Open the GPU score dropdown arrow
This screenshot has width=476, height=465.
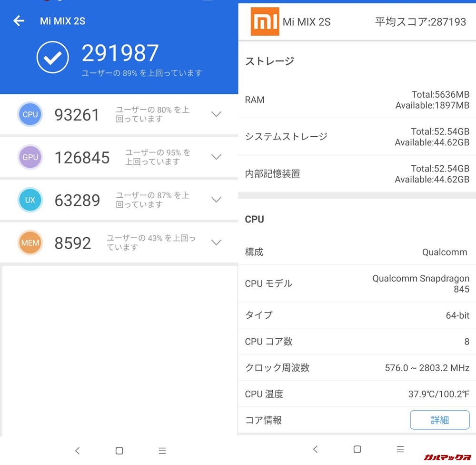tap(216, 157)
